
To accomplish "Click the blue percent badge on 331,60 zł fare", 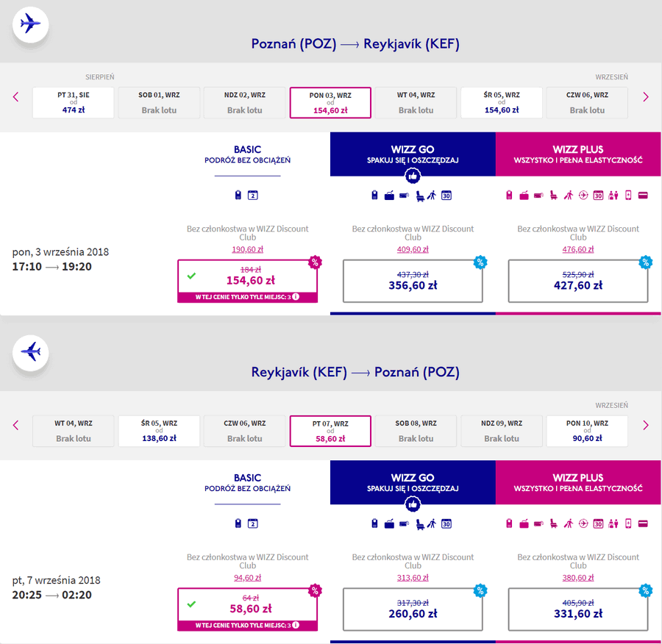I will tap(646, 590).
